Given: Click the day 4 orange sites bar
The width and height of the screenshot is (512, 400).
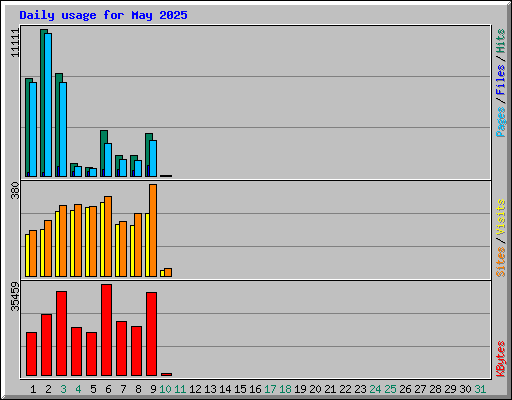Looking at the screenshot, I should [78, 240].
